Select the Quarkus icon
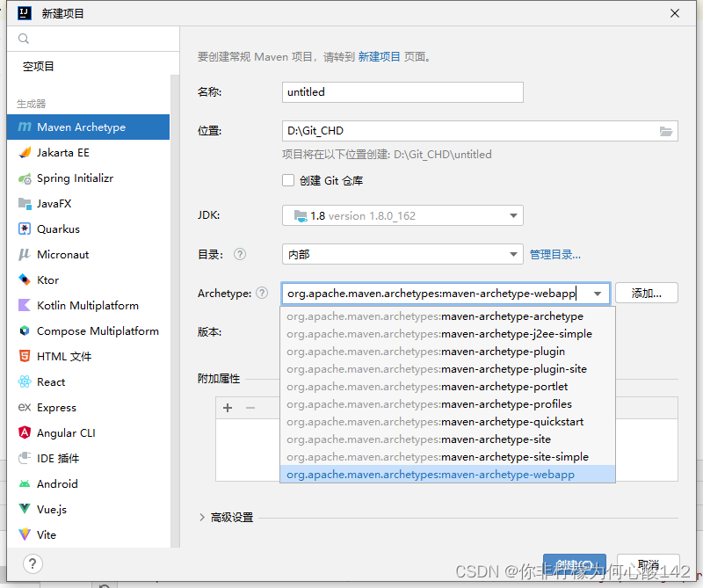This screenshot has width=703, height=588. pos(25,229)
